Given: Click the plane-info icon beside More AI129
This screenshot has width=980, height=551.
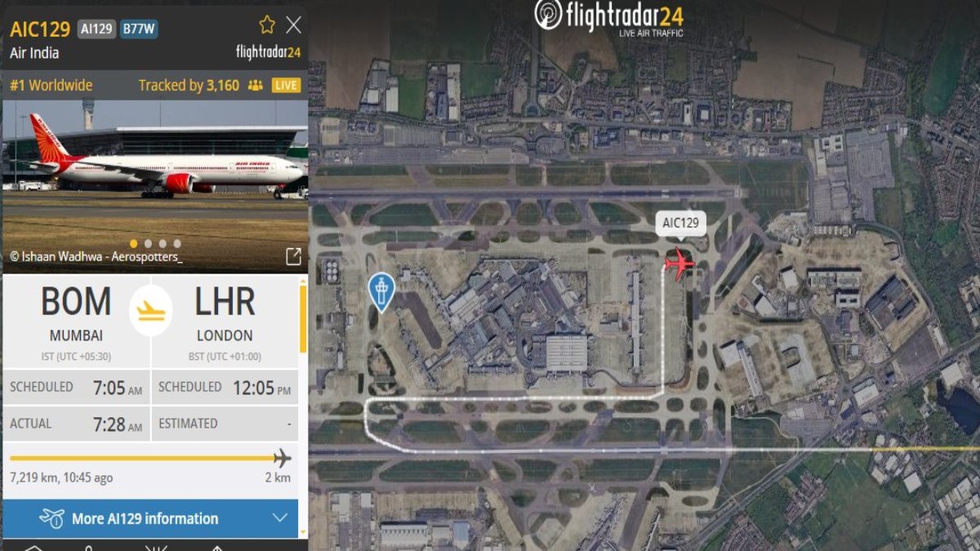Looking at the screenshot, I should [x=51, y=518].
